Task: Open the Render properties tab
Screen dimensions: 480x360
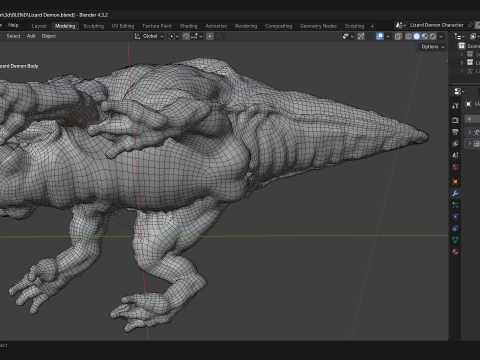Action: pyautogui.click(x=455, y=120)
